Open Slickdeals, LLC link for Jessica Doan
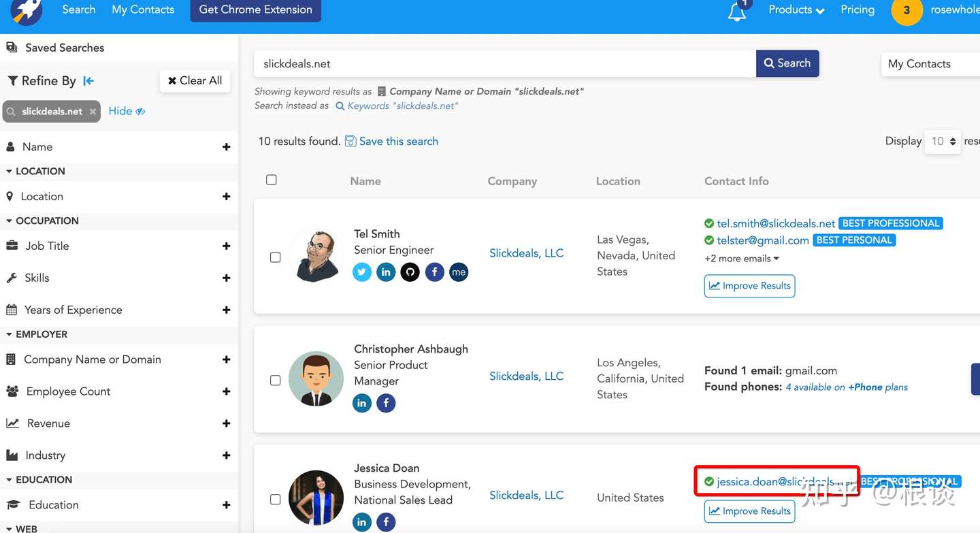The height and width of the screenshot is (533, 980). 527,496
